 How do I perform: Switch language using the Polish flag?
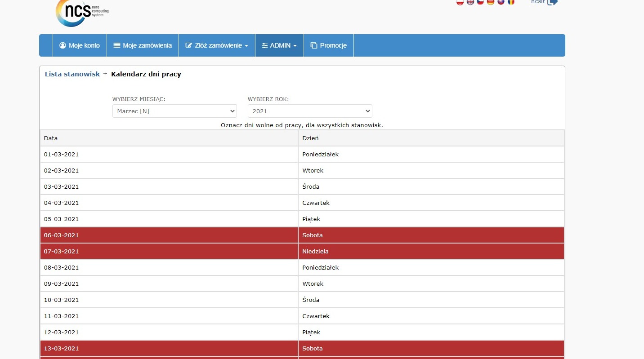tap(460, 2)
